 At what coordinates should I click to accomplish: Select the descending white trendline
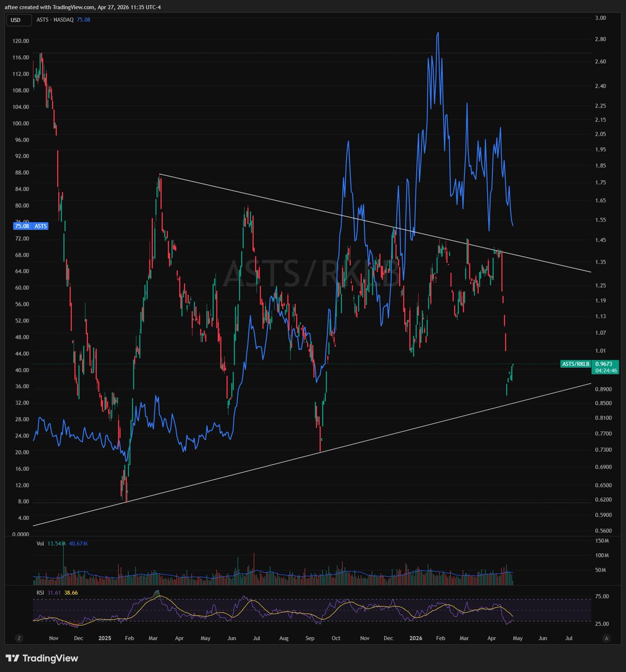point(375,223)
